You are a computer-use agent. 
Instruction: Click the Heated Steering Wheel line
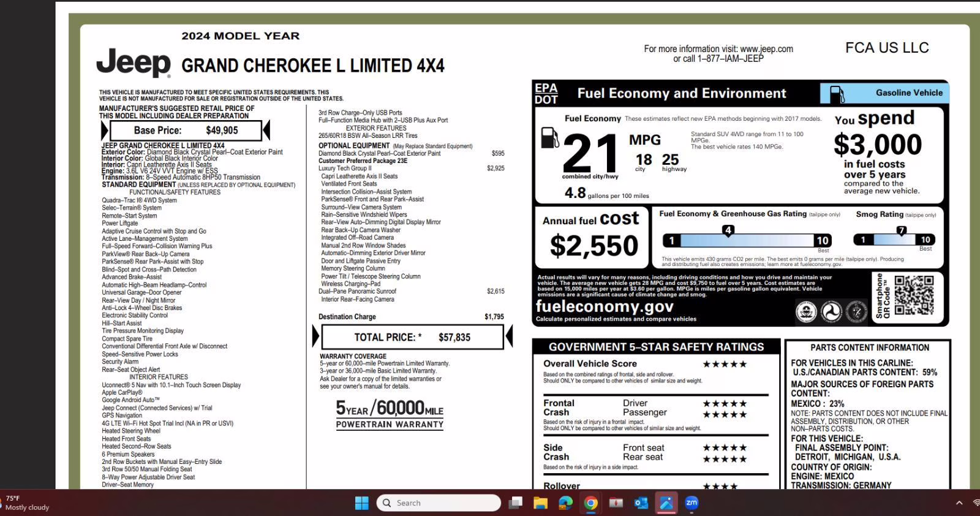(x=131, y=431)
